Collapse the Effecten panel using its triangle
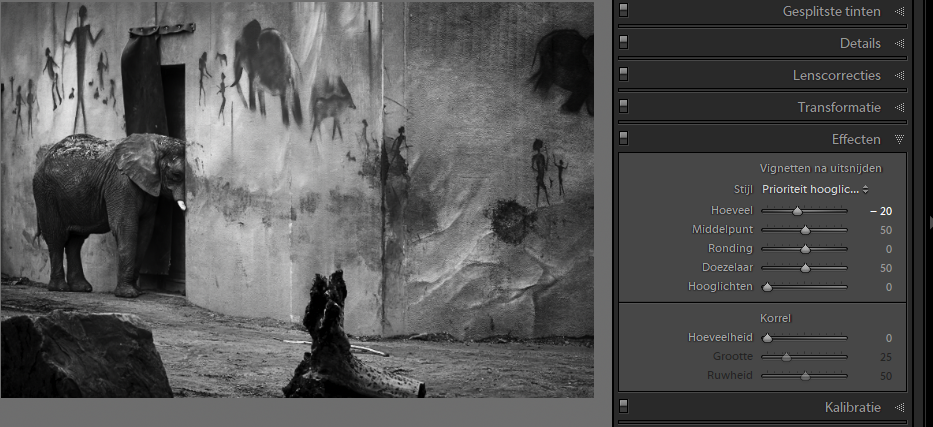 point(899,139)
